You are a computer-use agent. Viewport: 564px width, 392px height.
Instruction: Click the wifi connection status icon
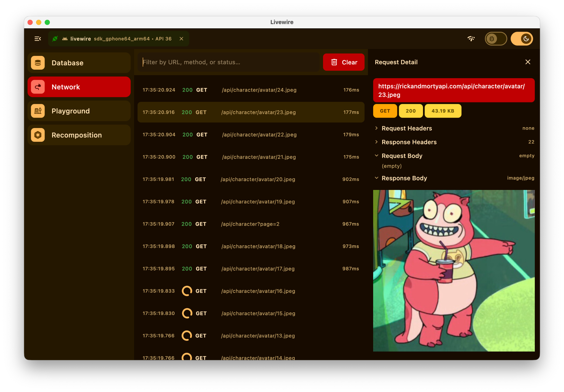click(x=471, y=39)
